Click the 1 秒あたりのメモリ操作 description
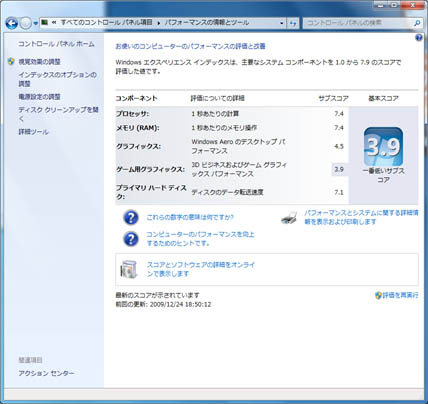This screenshot has width=428, height=404. (x=224, y=128)
